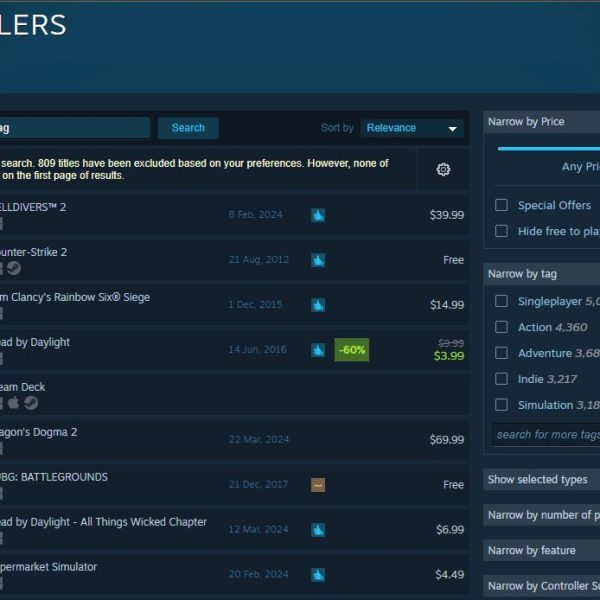
Task: Click the $4.49 Supermarket Simulator price
Action: pos(450,575)
